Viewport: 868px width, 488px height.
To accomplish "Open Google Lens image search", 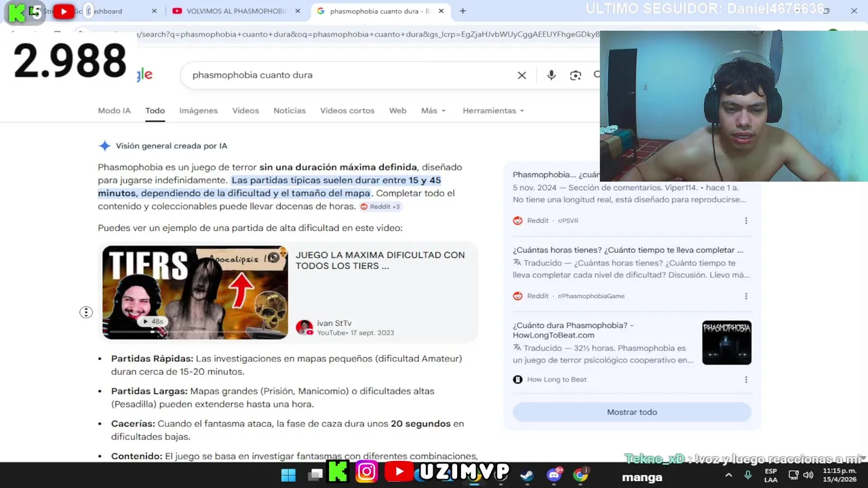I will (575, 75).
